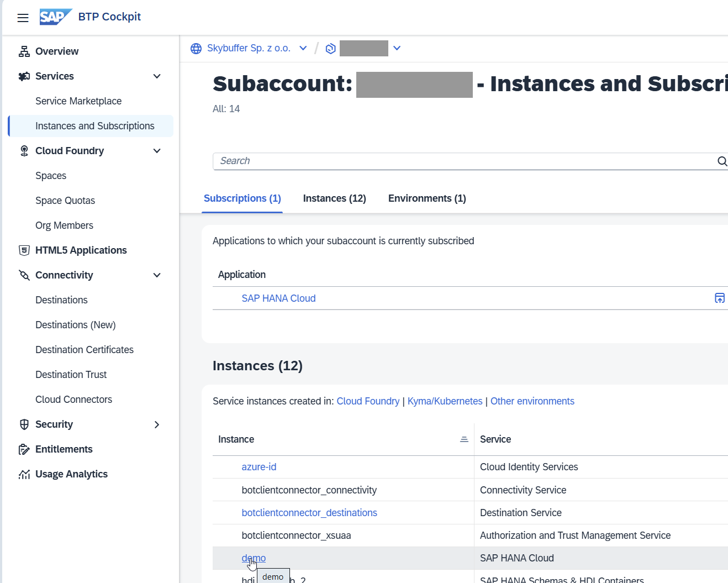Click the Cloud Identity Services cell
Screen dimensions: 728x583
click(529, 467)
